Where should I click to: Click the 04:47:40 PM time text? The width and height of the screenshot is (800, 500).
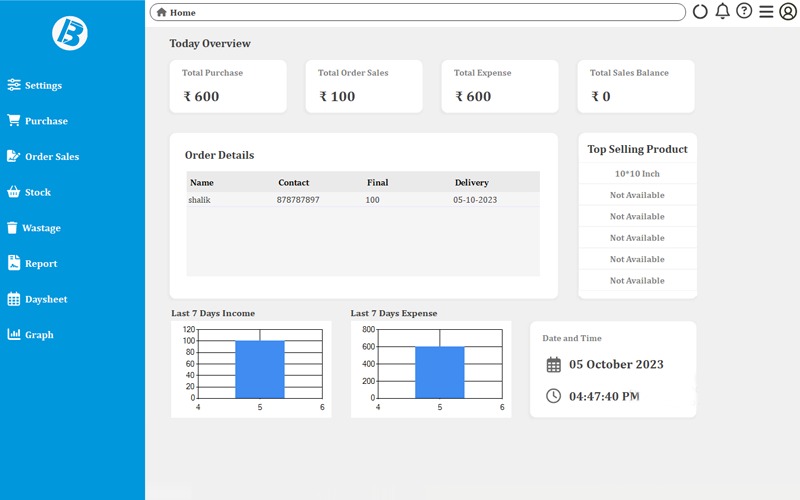[604, 396]
